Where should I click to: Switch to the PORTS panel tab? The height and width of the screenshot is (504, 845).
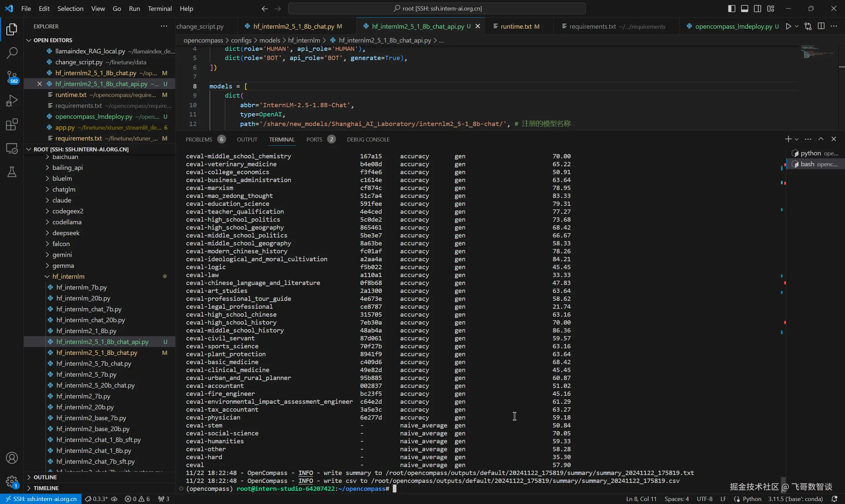tap(314, 140)
